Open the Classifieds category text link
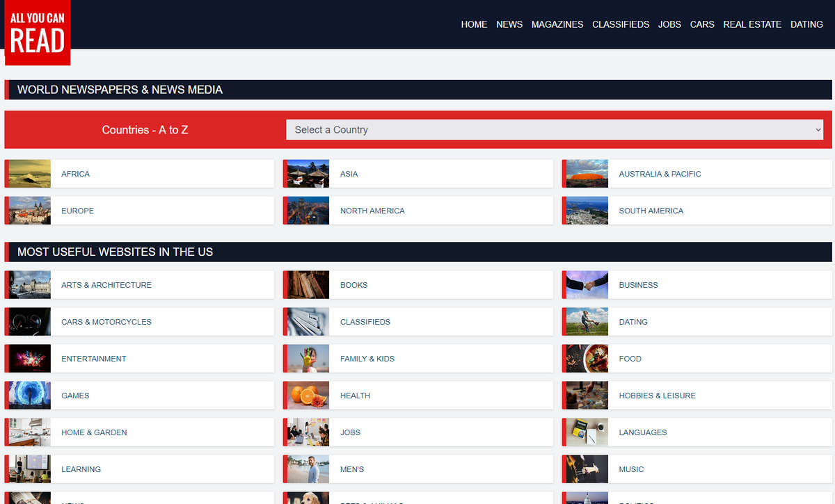The width and height of the screenshot is (835, 504). coord(365,322)
